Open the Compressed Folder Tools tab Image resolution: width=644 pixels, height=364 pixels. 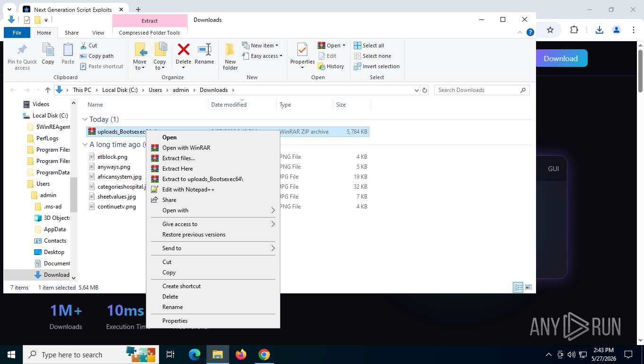coord(149,33)
